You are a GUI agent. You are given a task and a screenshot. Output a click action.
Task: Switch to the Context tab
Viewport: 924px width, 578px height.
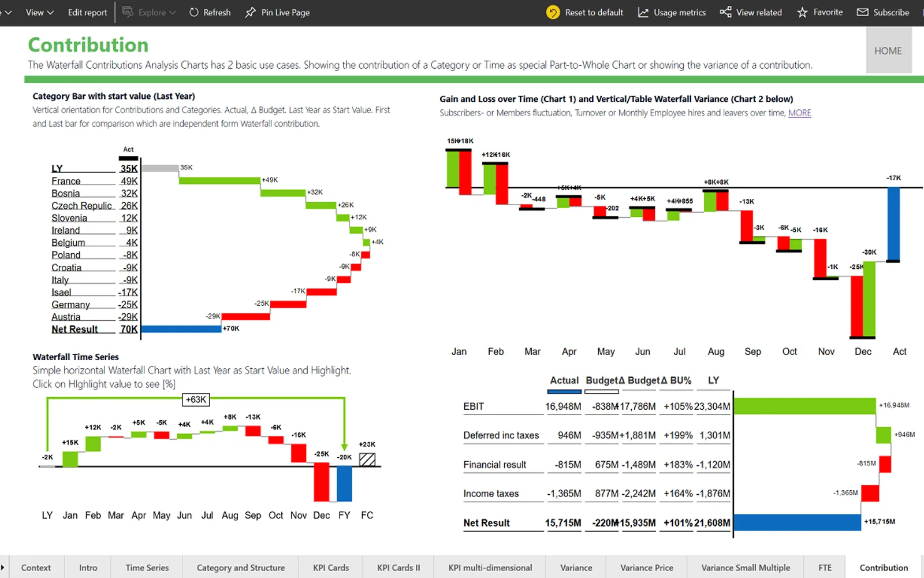point(36,568)
